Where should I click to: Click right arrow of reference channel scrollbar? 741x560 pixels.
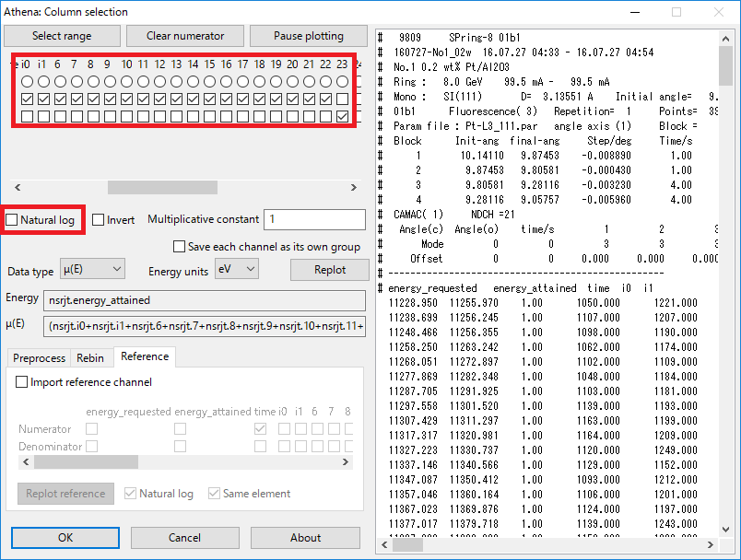point(346,461)
